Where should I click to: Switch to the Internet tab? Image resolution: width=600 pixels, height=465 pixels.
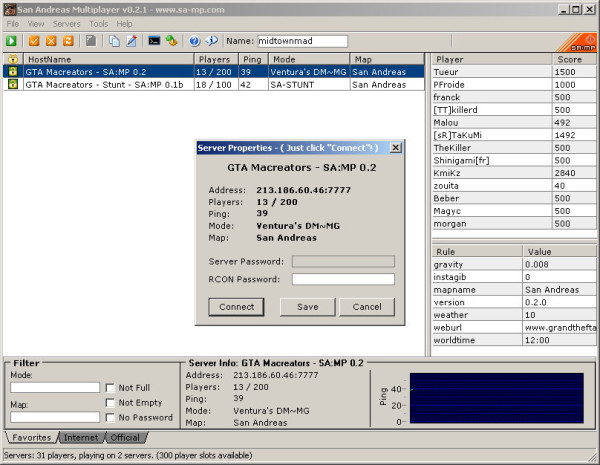(81, 437)
